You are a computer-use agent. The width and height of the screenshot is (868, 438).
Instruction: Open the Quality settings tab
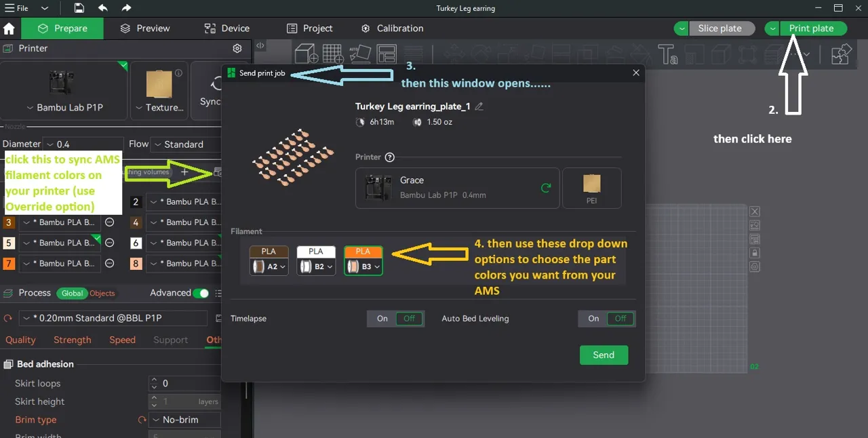20,340
